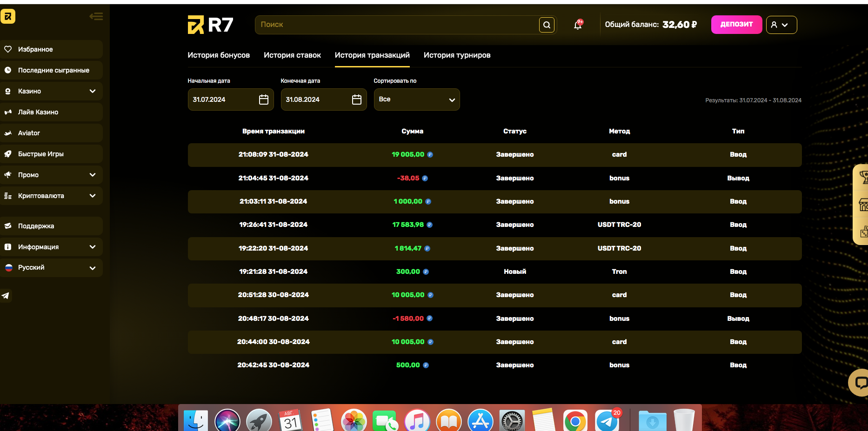868x431 pixels.
Task: Open calendar picker for Начальная дата
Action: click(264, 99)
